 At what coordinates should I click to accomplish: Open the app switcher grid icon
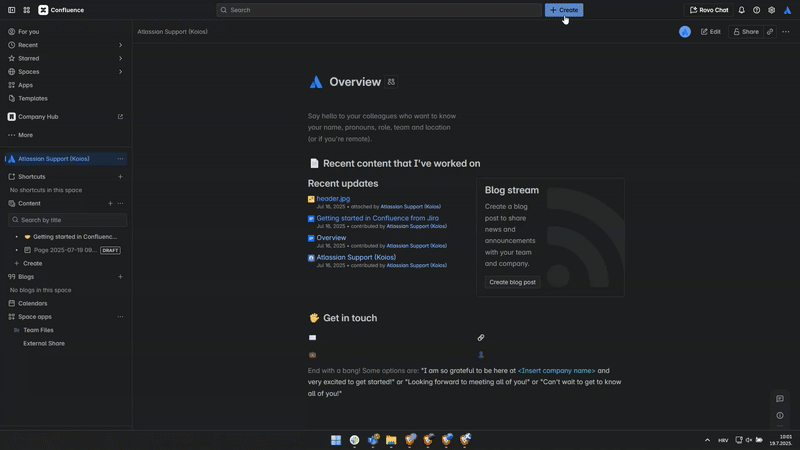coord(27,10)
